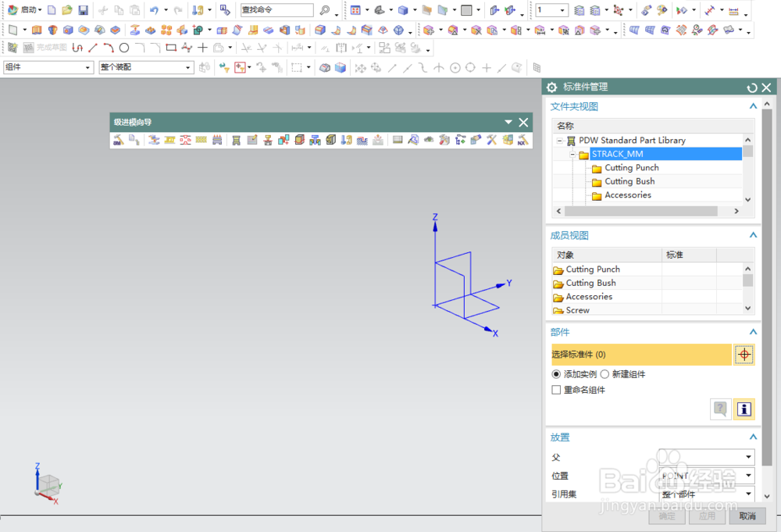Select the 新建组件 radio button
The image size is (781, 532).
604,374
